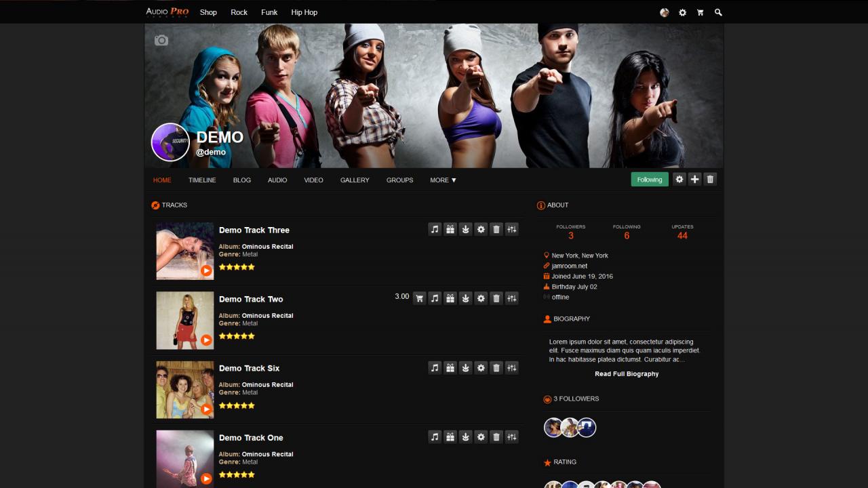Open the settings gear for Demo Track One
Image resolution: width=868 pixels, height=488 pixels.
(481, 436)
